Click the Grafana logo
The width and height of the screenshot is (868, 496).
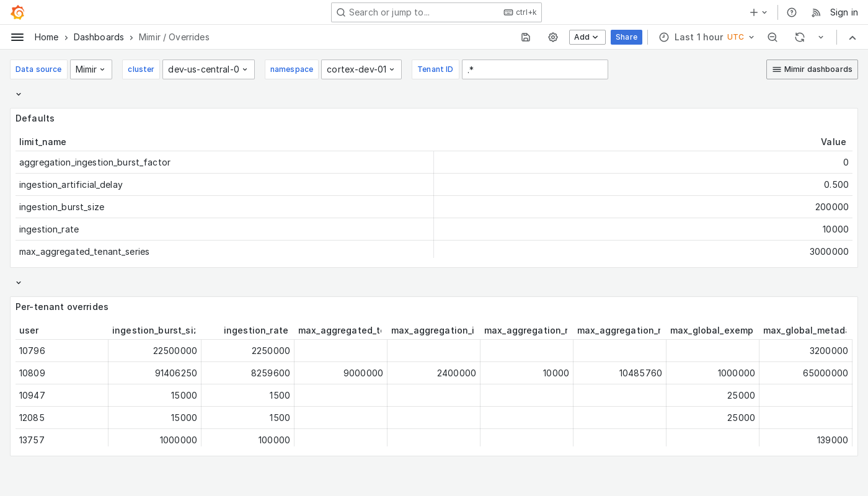(17, 12)
